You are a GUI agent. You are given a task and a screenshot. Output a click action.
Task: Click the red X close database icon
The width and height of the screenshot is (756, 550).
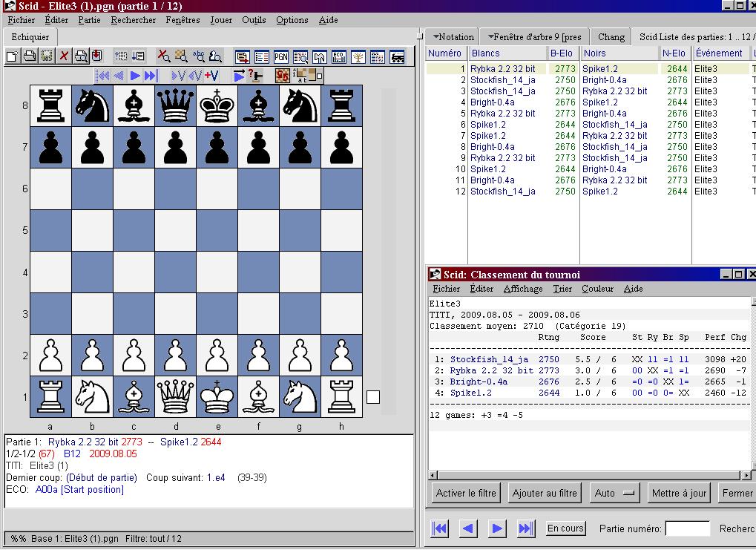point(64,56)
